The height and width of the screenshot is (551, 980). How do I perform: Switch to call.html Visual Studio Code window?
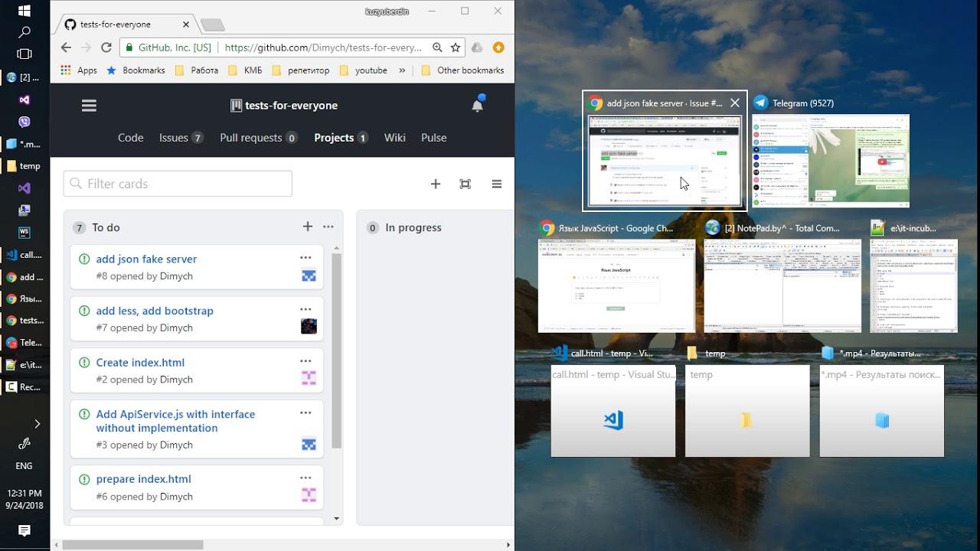click(x=613, y=410)
